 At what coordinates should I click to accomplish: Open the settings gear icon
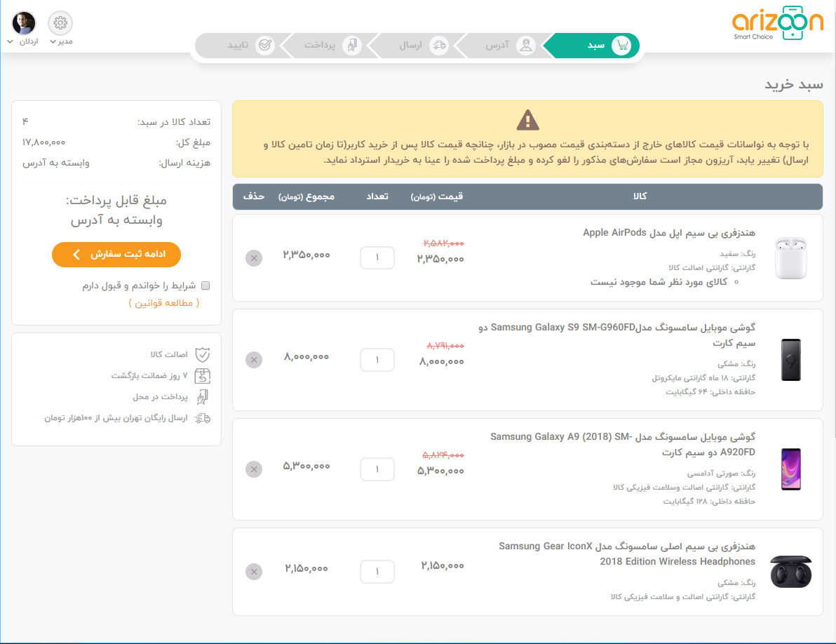tap(60, 23)
